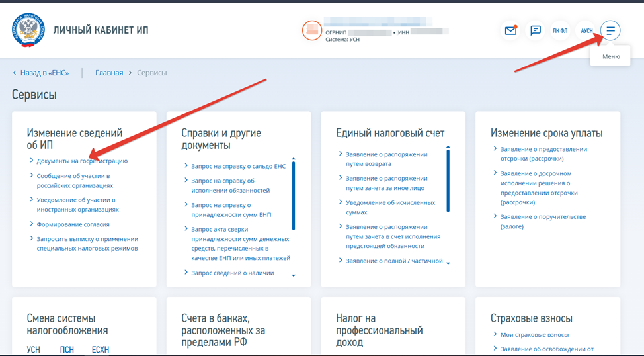
Task: Open Уведомление об исчисленных суммах
Action: click(x=391, y=208)
